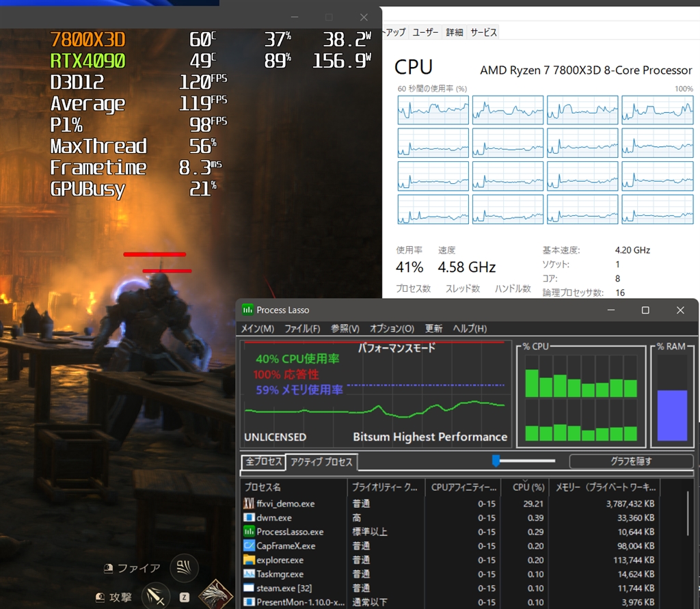This screenshot has height=609, width=700.
Task: Click the 4.20 GHz base speed value
Action: tap(632, 250)
